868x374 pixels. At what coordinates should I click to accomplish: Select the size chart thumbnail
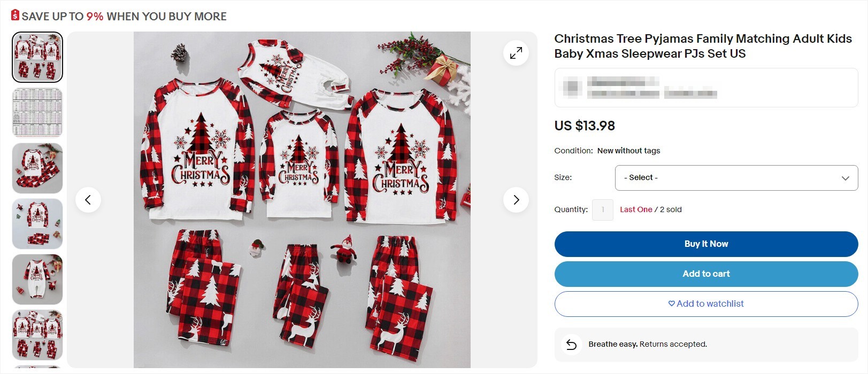37,112
